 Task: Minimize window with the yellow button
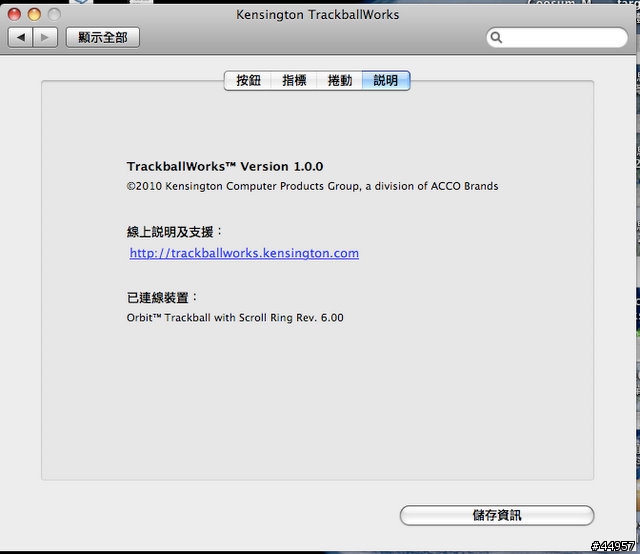(x=34, y=15)
